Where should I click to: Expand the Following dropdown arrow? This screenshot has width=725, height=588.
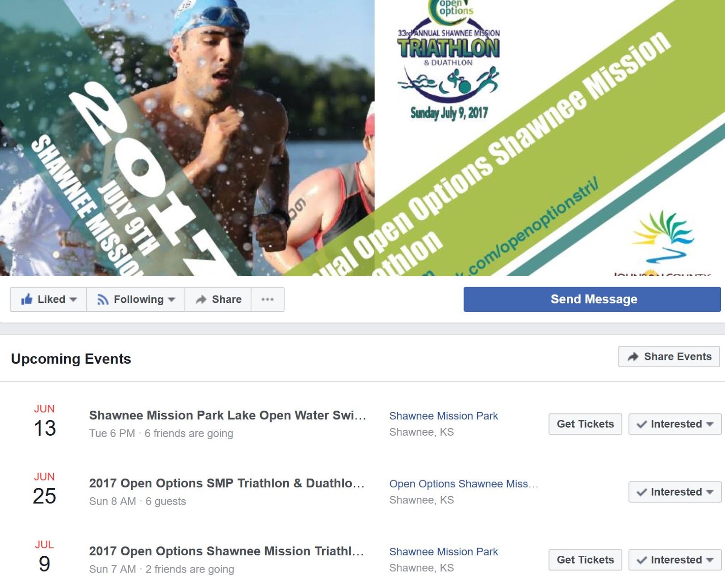point(172,300)
